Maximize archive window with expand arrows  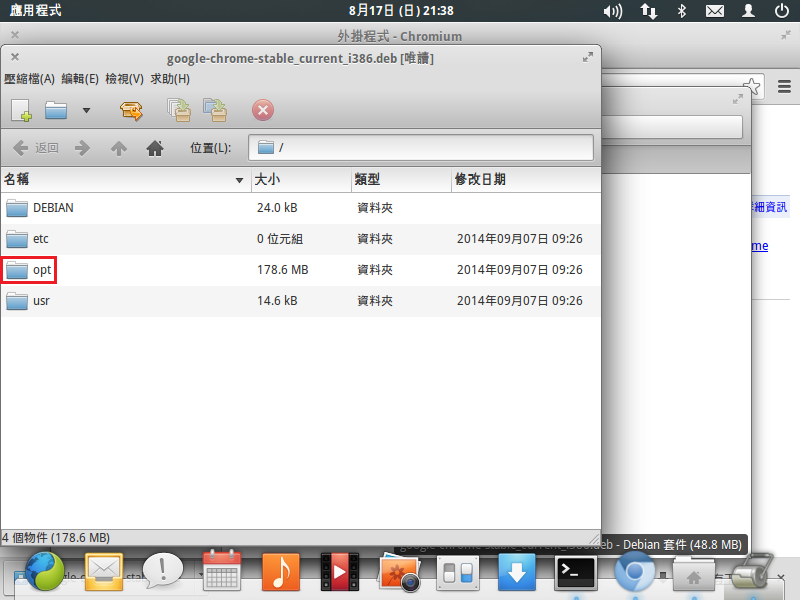point(588,57)
